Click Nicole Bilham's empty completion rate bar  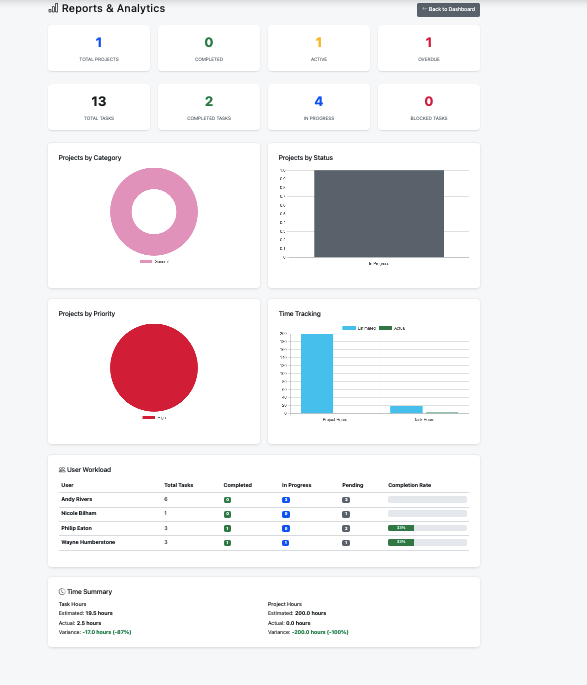click(x=427, y=513)
